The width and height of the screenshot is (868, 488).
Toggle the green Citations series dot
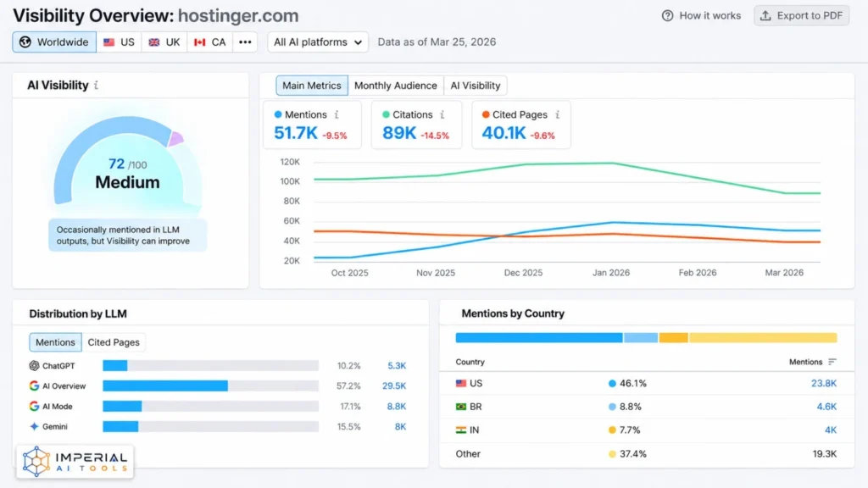(386, 114)
